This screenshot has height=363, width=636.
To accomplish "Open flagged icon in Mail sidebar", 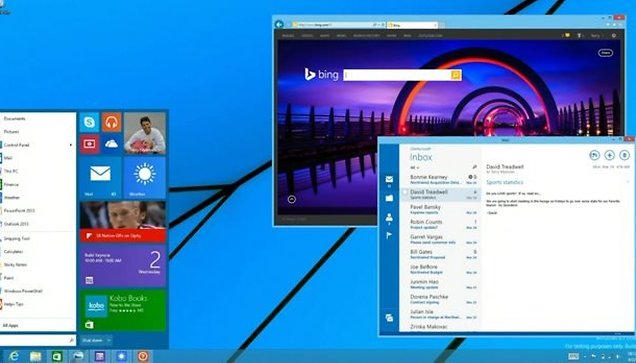I will [389, 235].
